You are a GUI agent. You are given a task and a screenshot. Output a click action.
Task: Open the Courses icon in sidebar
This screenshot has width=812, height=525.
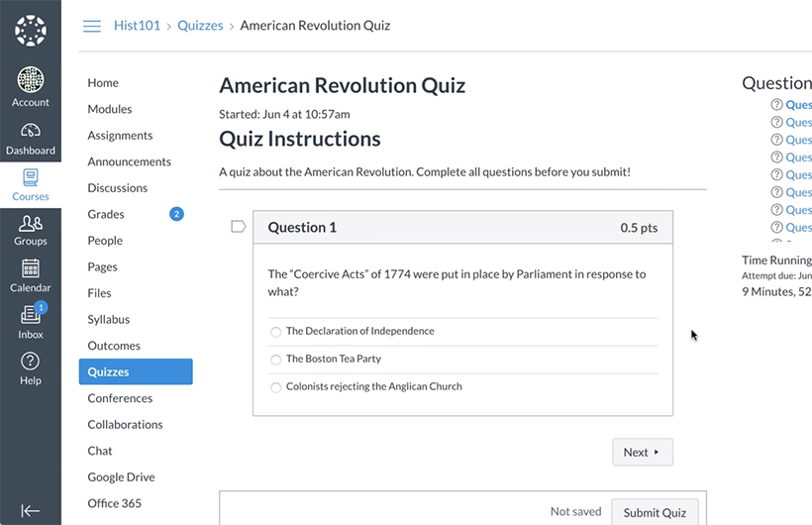(x=31, y=177)
